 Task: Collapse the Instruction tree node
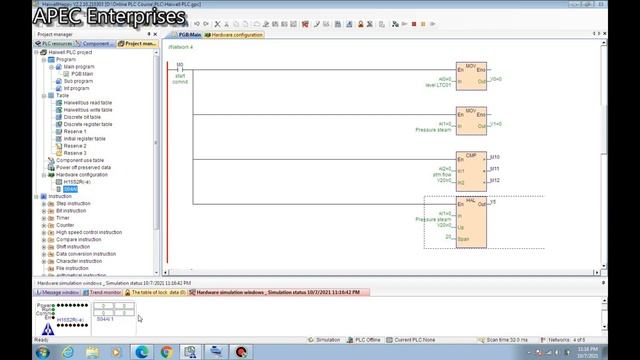(36, 196)
